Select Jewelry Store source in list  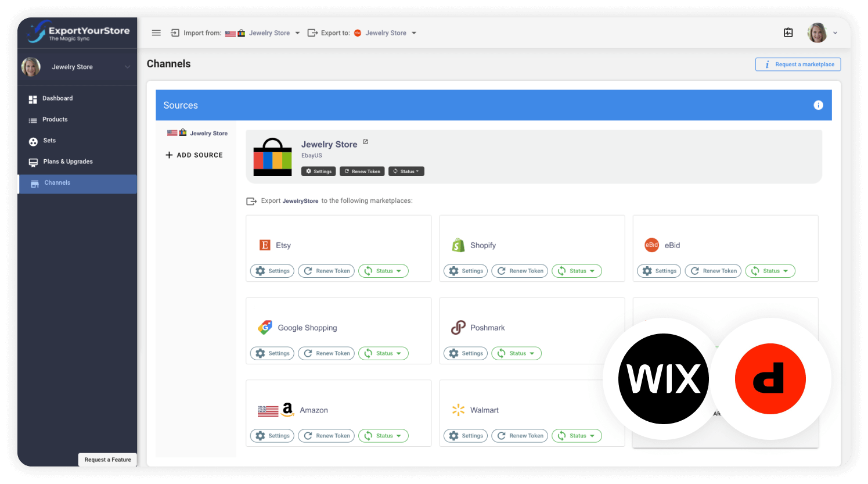point(197,133)
